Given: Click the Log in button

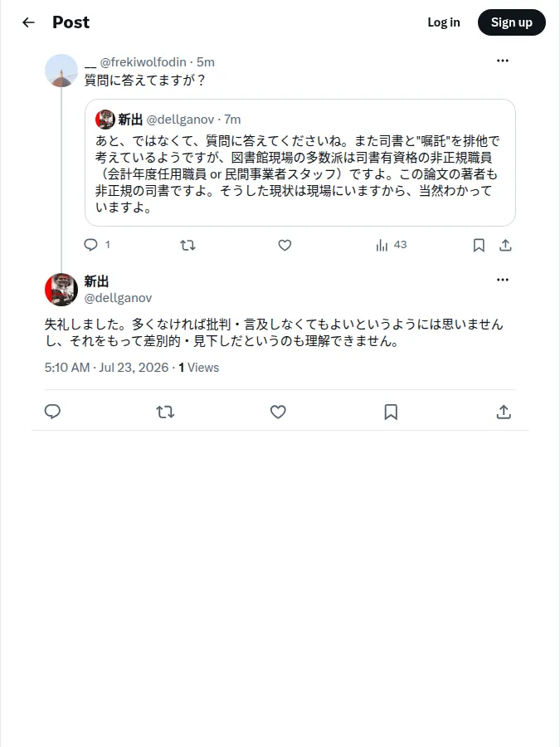Looking at the screenshot, I should point(443,22).
